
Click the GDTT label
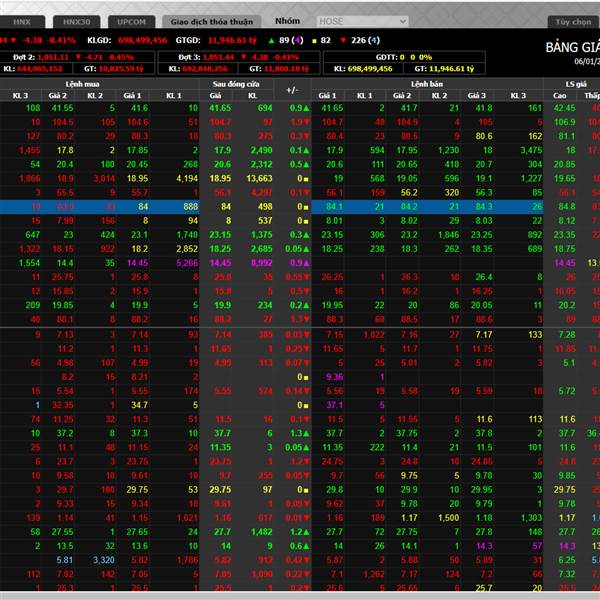pos(387,57)
